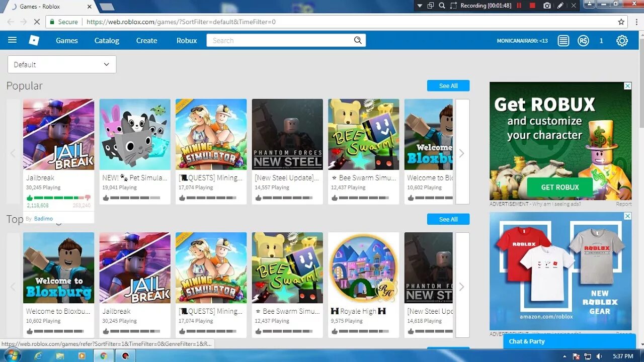Screen dimensions: 644x362
Task: Pause the screen recording
Action: point(519,6)
